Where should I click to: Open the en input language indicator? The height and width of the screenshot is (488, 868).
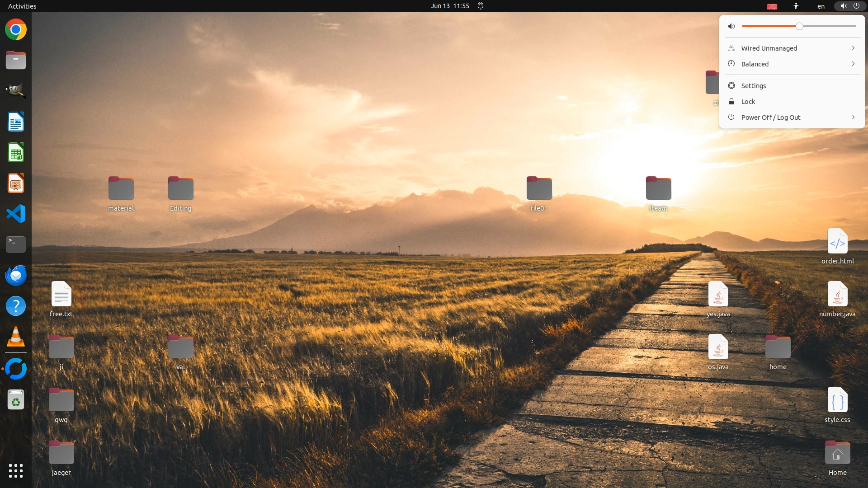click(821, 6)
